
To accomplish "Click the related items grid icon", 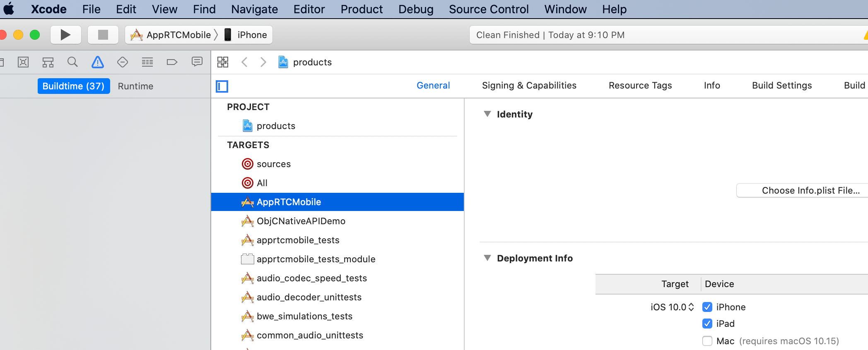I will (x=223, y=62).
